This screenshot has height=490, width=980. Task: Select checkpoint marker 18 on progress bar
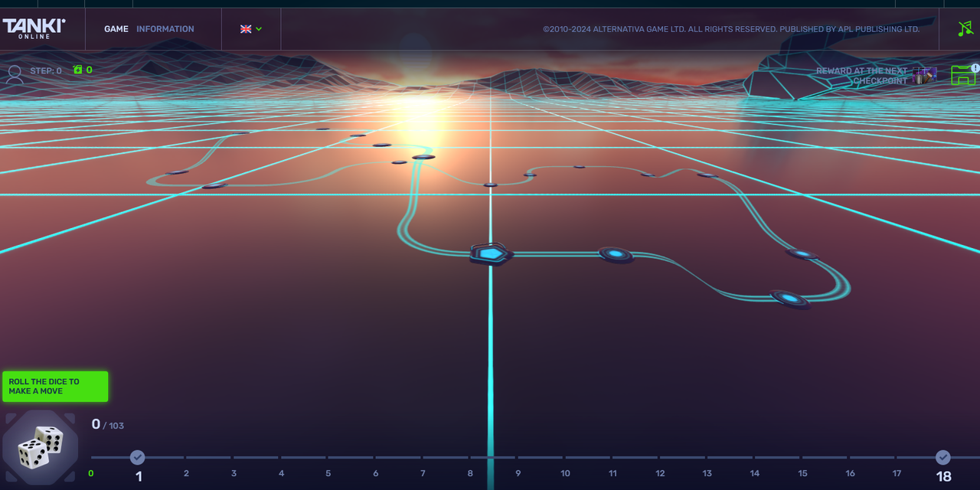click(x=943, y=457)
